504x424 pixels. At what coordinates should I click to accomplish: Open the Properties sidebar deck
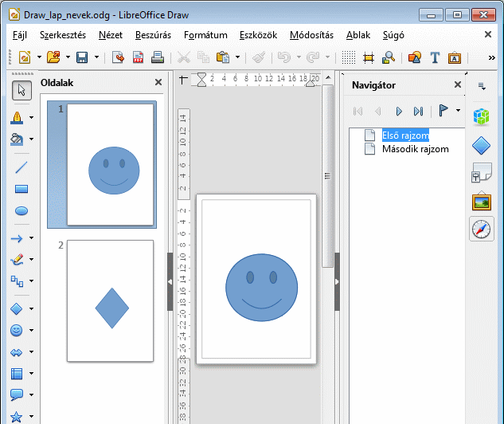point(481,116)
